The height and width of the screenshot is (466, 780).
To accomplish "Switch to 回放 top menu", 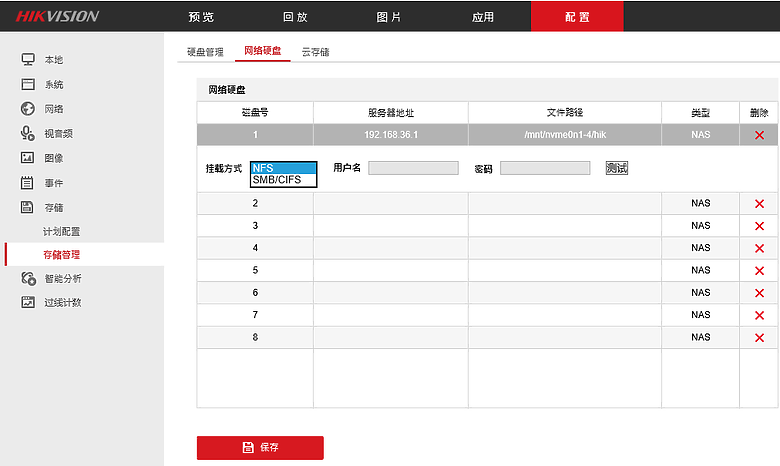I will tap(295, 17).
